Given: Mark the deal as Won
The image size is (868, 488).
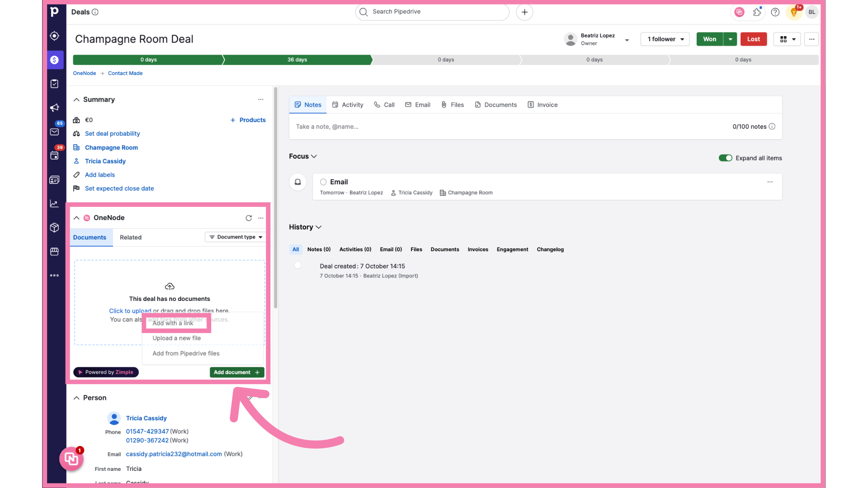Looking at the screenshot, I should 709,39.
